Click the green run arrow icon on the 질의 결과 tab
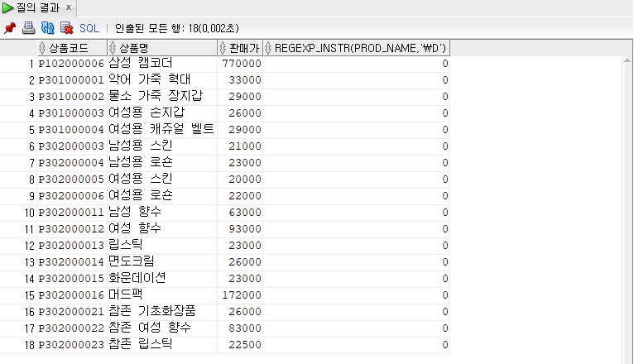The image size is (634, 364). (x=7, y=7)
